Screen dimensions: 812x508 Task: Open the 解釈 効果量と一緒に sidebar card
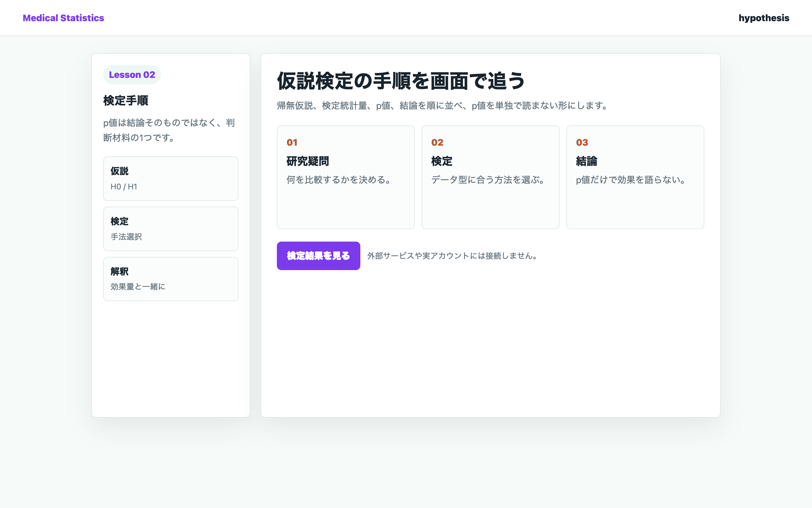click(171, 279)
